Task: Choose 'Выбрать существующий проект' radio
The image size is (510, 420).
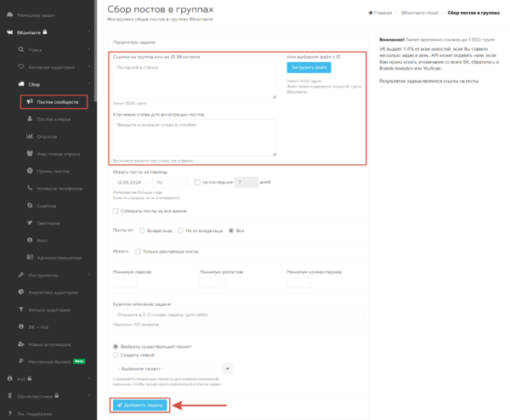Action: (x=115, y=347)
